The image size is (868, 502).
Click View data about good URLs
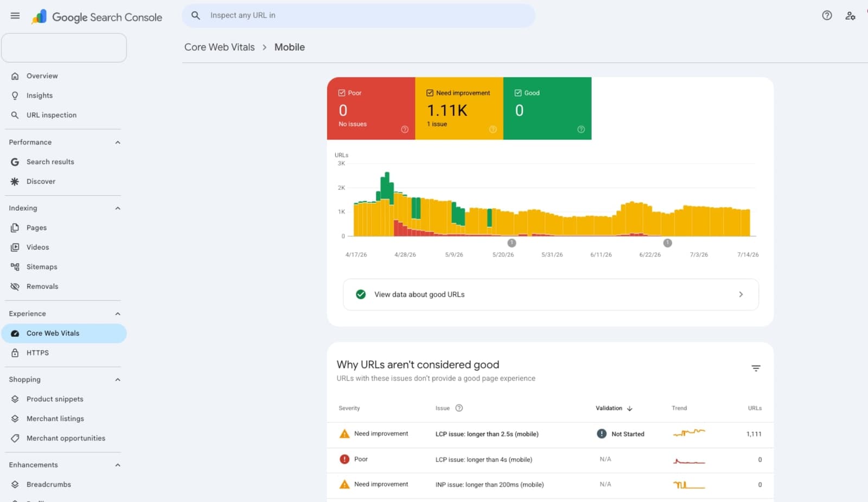tap(551, 294)
